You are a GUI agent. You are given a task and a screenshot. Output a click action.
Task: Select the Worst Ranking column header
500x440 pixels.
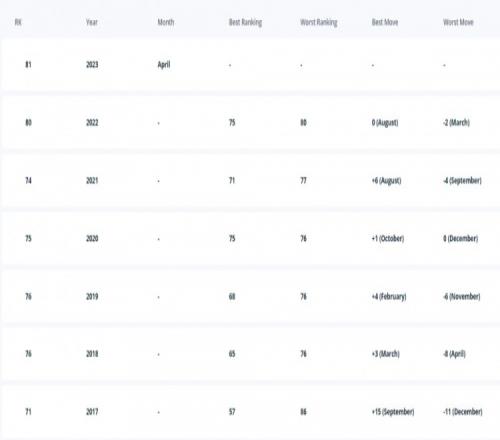click(319, 22)
